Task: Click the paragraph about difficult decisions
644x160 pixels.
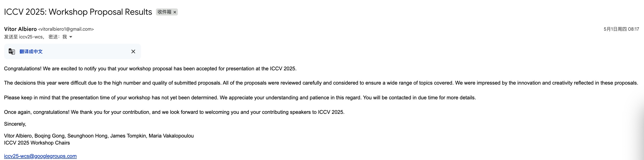Action: [321, 83]
